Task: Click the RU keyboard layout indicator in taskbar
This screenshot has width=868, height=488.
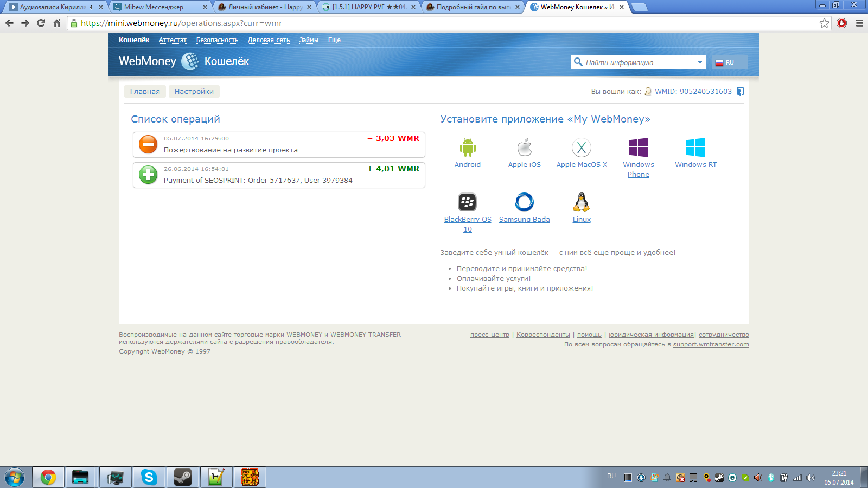Action: [611, 476]
